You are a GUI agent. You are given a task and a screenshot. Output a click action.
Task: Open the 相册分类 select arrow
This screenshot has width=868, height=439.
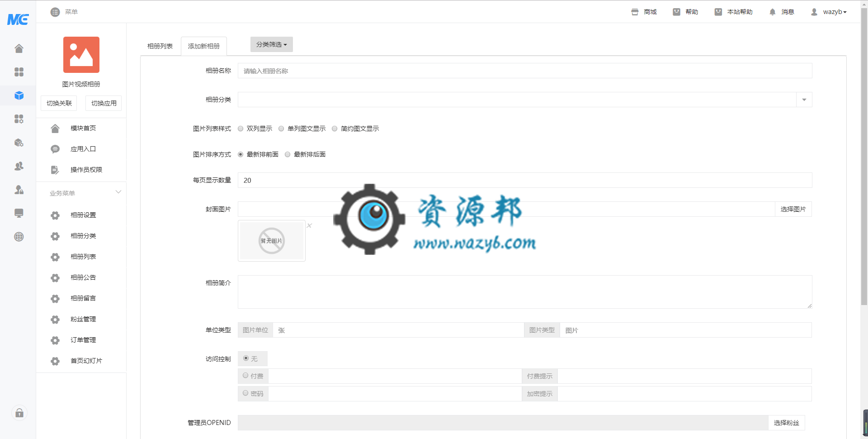point(804,100)
